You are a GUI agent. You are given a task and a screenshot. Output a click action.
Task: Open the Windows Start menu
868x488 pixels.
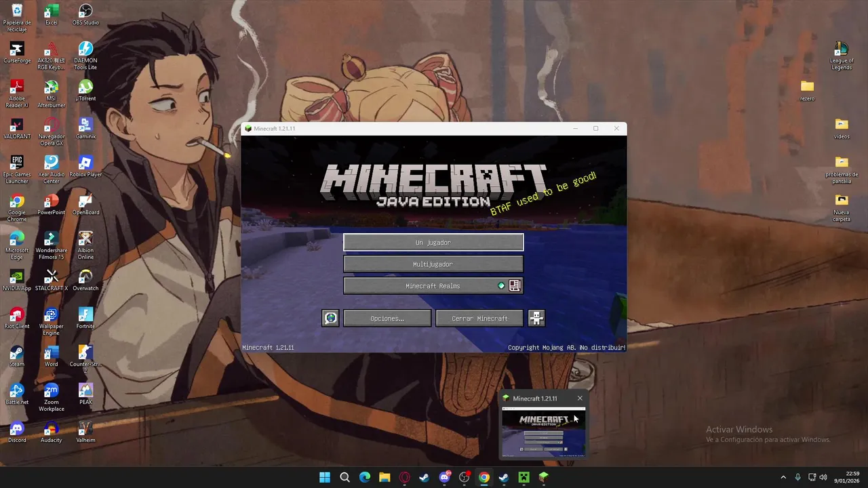pos(325,477)
